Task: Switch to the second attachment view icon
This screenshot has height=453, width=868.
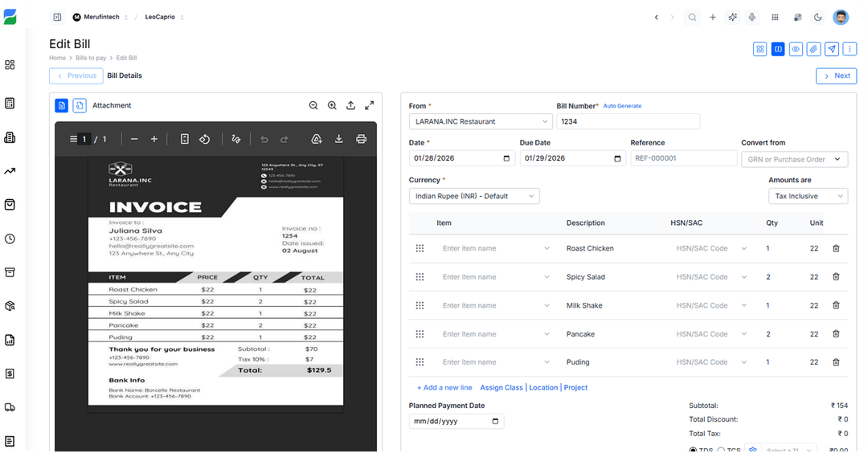Action: pyautogui.click(x=80, y=105)
